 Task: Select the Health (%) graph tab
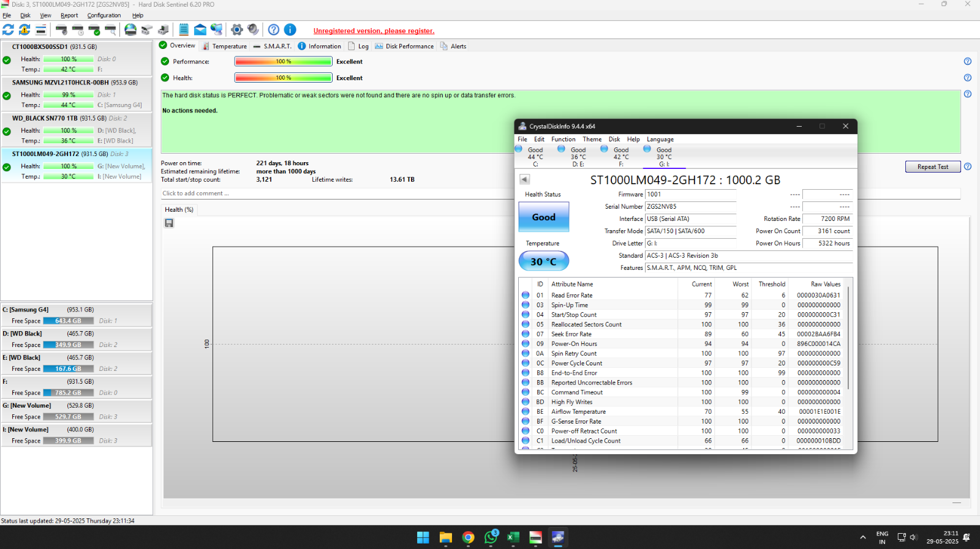pyautogui.click(x=179, y=209)
